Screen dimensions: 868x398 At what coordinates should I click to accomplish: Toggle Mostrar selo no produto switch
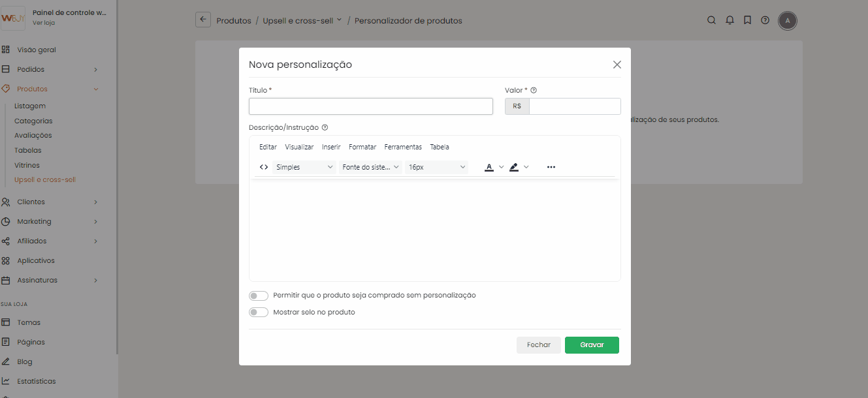(259, 313)
